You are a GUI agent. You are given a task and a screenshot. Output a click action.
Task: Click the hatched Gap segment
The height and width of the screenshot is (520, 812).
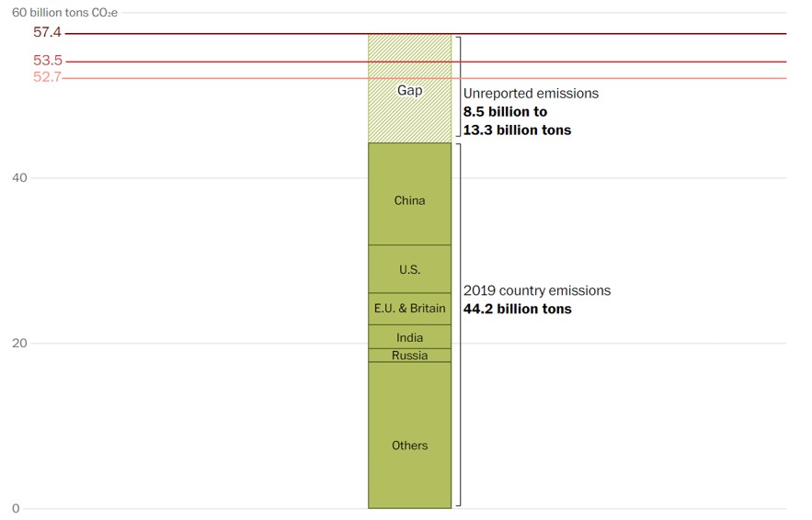point(409,90)
